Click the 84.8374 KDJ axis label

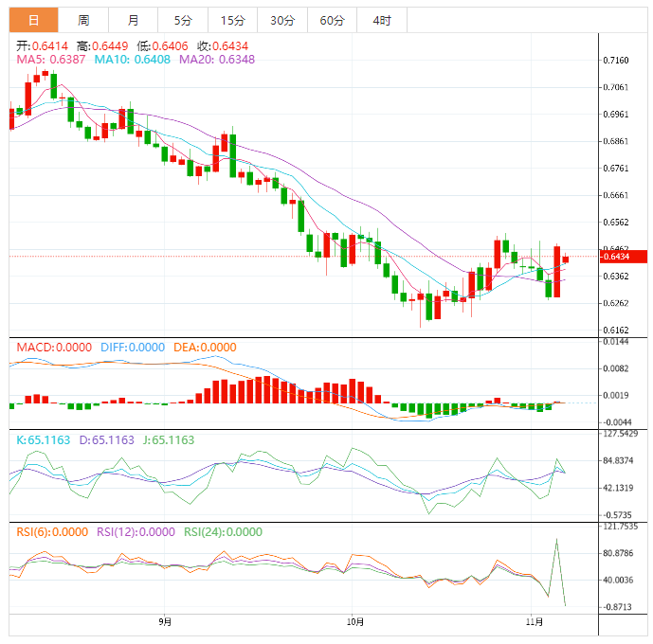(618, 461)
